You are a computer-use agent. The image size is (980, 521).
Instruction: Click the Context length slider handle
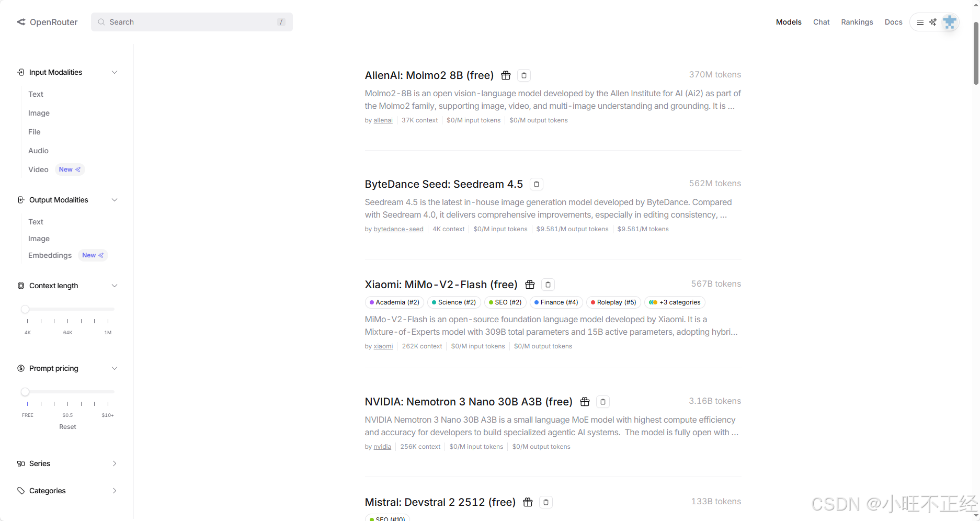click(25, 309)
